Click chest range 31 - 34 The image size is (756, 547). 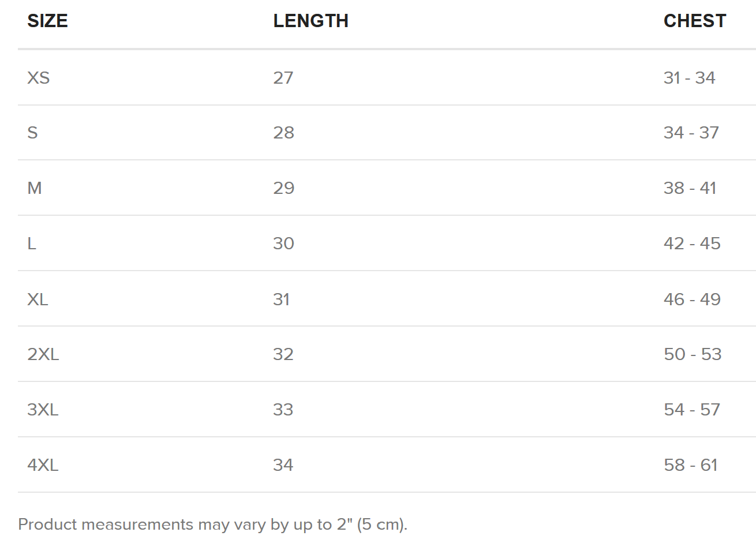click(x=690, y=77)
